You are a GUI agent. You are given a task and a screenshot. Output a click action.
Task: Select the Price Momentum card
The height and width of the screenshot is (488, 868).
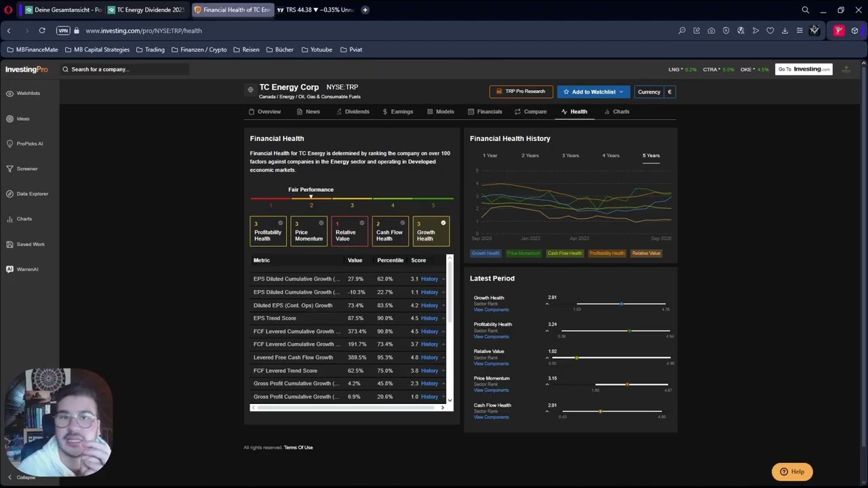(x=309, y=230)
